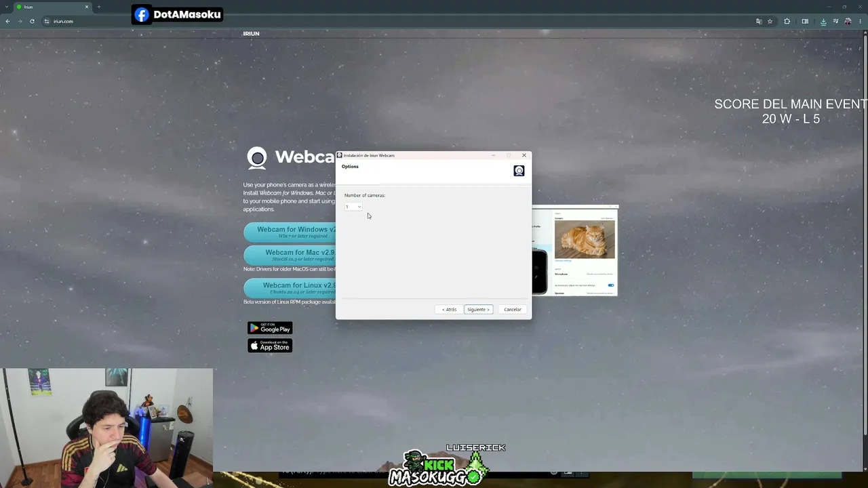Click the Iriun webcam logo on page
Screen dimensions: 868x488
click(x=257, y=158)
